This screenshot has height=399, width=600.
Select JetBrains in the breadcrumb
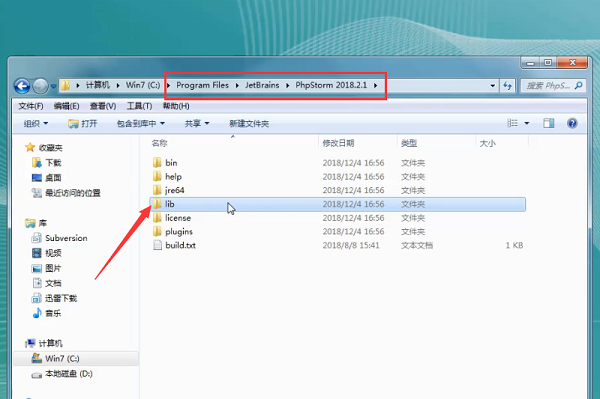point(262,85)
